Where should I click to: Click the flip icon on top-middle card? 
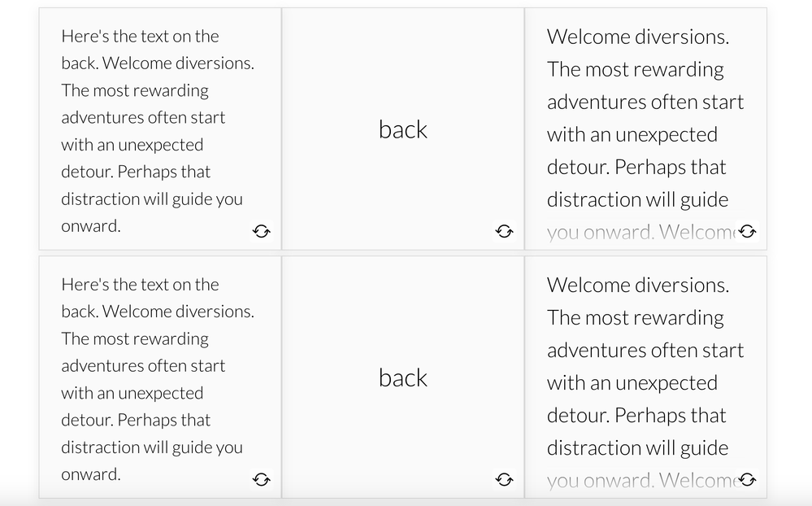point(504,232)
